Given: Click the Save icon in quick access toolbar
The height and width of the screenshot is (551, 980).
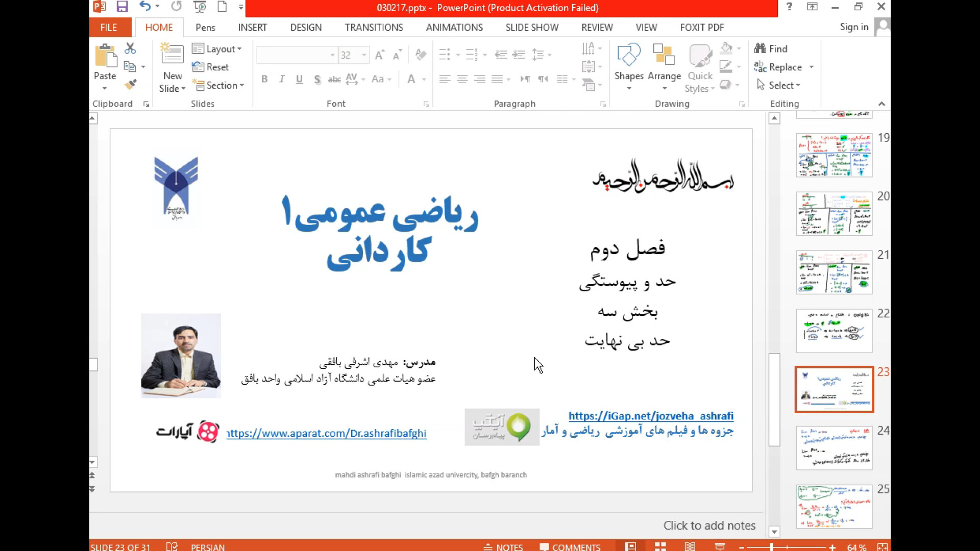Looking at the screenshot, I should point(122,7).
